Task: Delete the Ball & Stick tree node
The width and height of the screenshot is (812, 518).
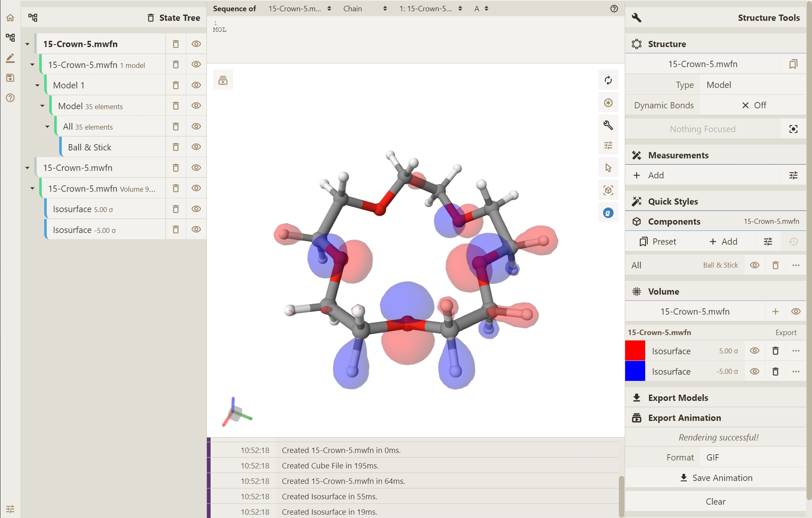Action: point(176,147)
